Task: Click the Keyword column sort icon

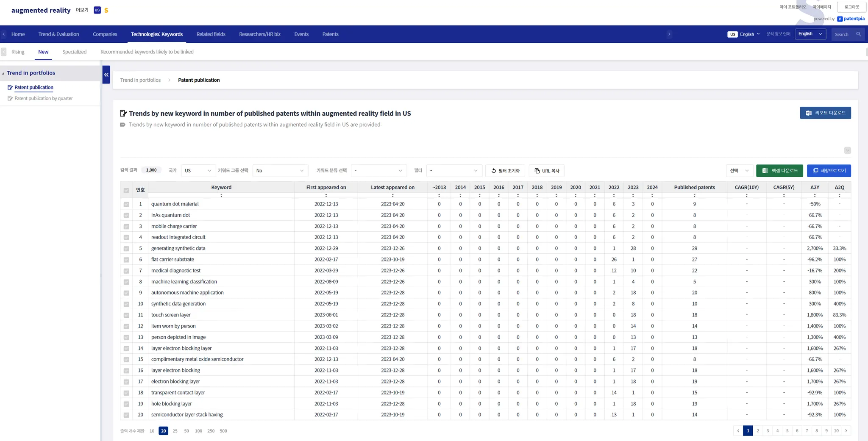Action: 221,195
